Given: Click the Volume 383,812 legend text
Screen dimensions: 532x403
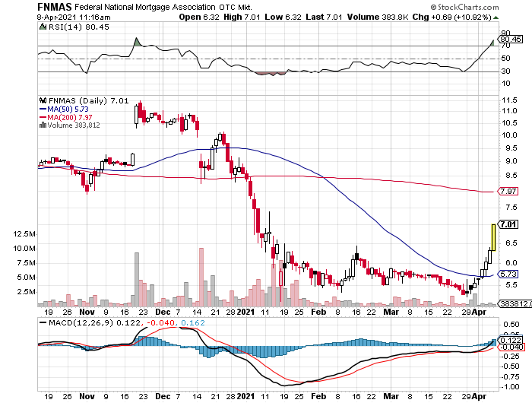Looking at the screenshot, I should point(74,125).
